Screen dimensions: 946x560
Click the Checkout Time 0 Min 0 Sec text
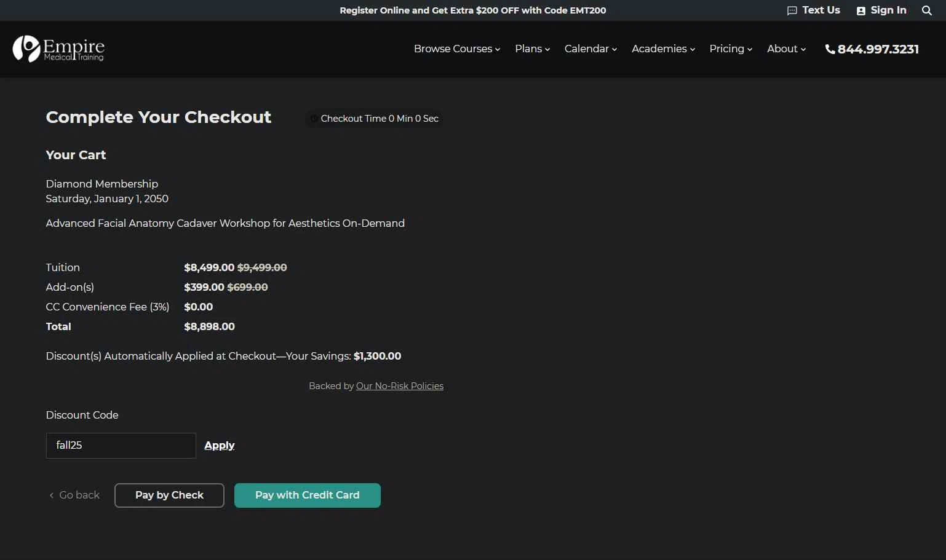380,119
